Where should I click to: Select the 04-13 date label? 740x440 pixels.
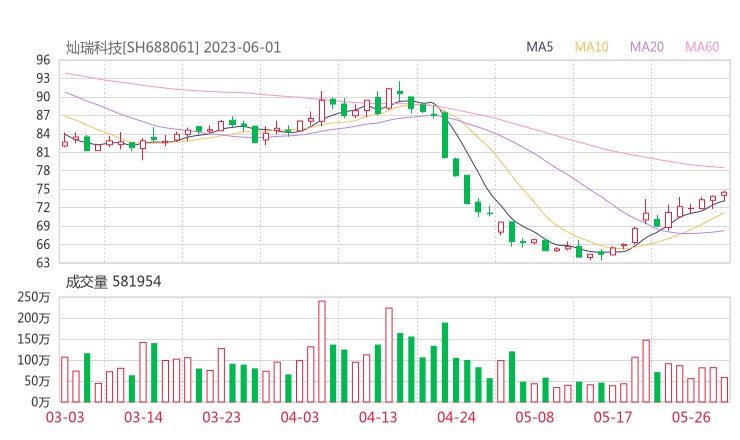(377, 417)
